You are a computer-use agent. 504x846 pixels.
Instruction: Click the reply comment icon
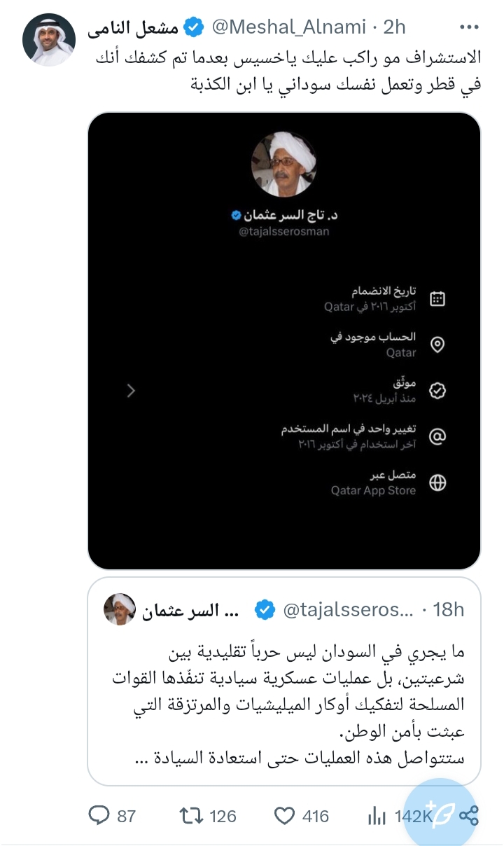pyautogui.click(x=99, y=815)
